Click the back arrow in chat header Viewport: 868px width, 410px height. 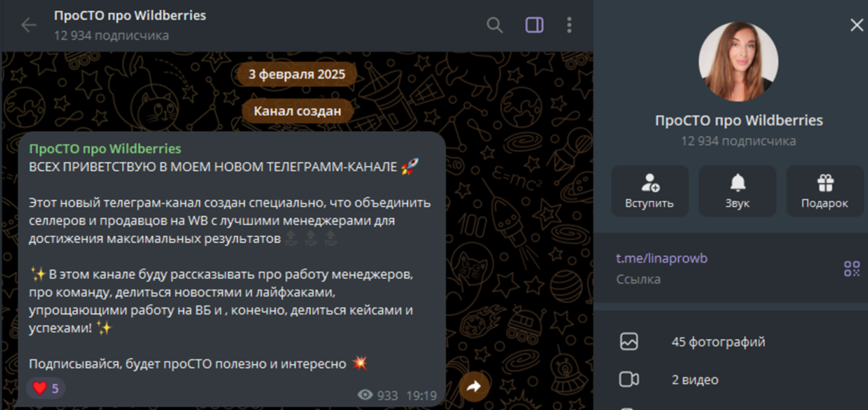[x=29, y=25]
